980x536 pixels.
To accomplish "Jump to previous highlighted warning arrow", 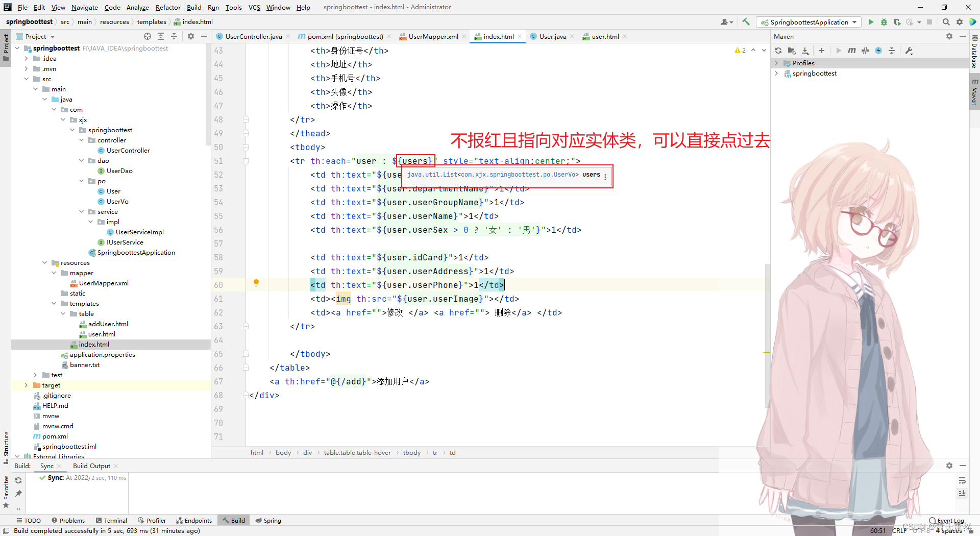I will pos(753,50).
